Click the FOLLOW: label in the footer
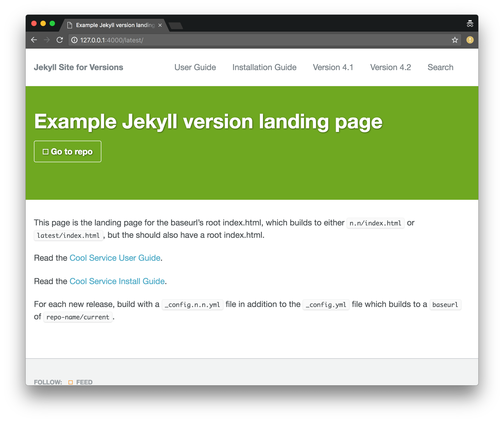Screen dimensions: 504x422 pos(48,382)
